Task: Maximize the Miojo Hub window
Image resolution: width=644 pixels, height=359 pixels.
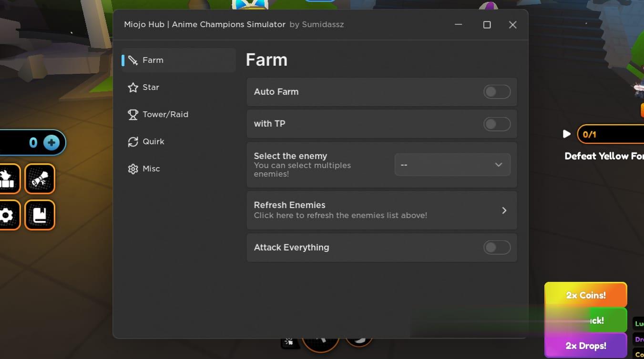Action: pos(487,25)
